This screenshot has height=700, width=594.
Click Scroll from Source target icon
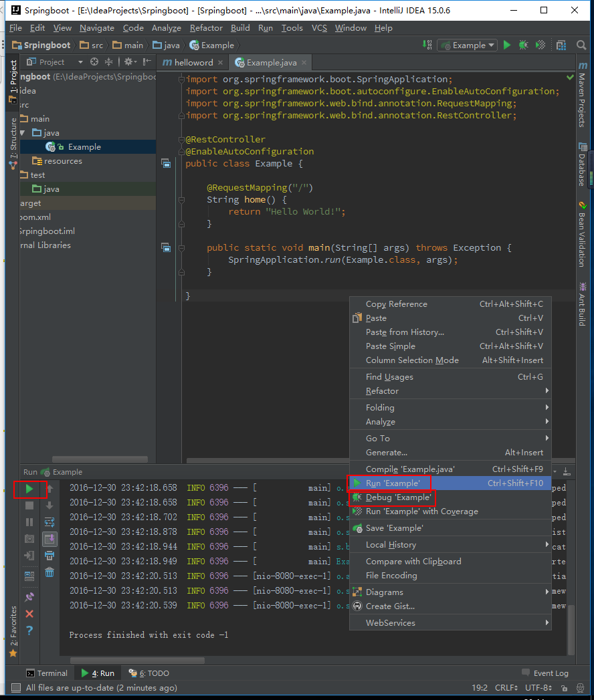[x=94, y=62]
